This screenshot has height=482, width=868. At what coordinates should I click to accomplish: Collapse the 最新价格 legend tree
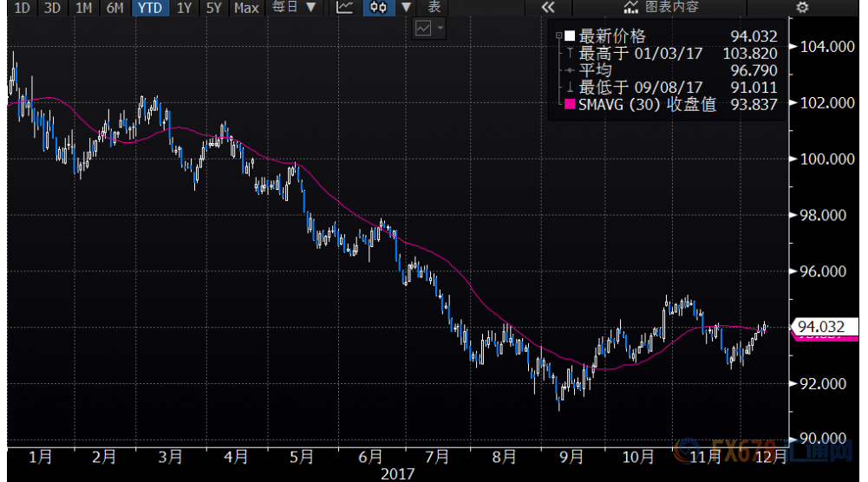(558, 36)
